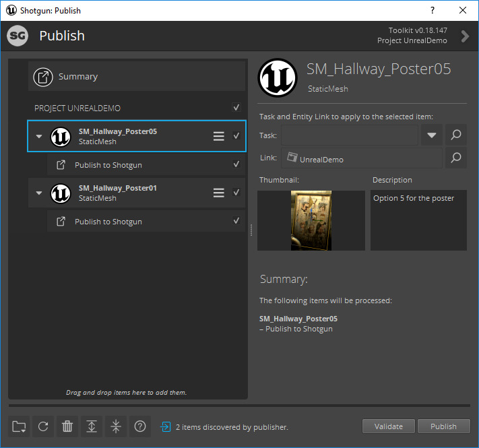Open the help question mark icon
Image resolution: width=479 pixels, height=448 pixels.
point(140,426)
